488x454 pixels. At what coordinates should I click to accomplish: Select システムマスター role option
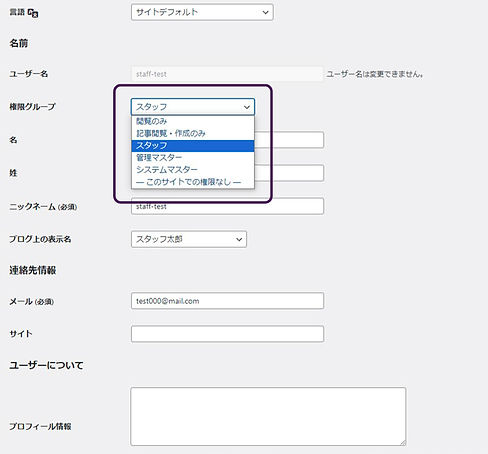(x=193, y=170)
